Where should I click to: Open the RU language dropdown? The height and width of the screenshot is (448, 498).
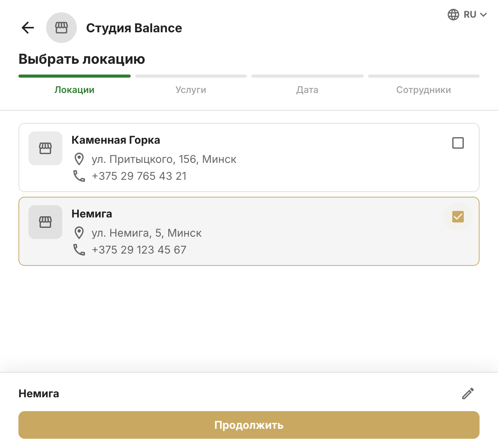[468, 15]
